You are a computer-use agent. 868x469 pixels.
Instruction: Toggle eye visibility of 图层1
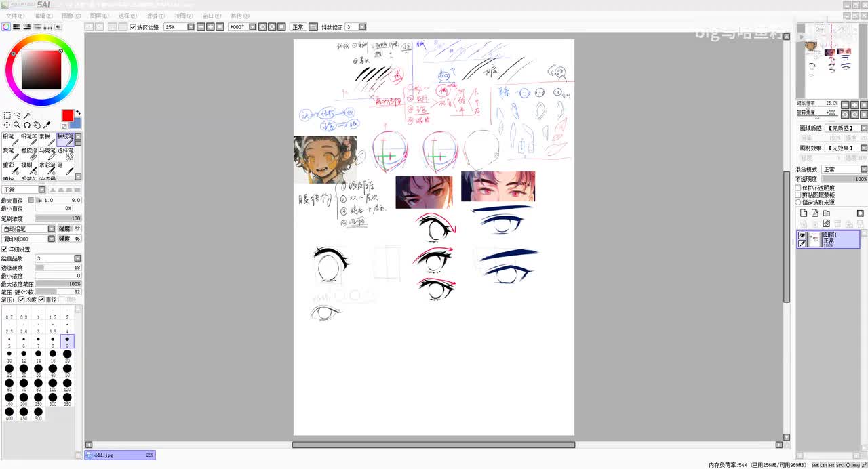[802, 235]
